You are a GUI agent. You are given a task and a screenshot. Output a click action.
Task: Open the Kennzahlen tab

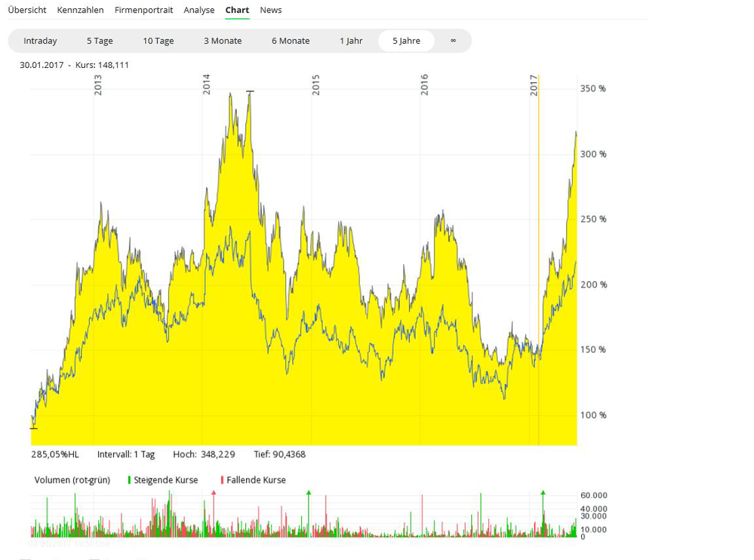[x=80, y=10]
